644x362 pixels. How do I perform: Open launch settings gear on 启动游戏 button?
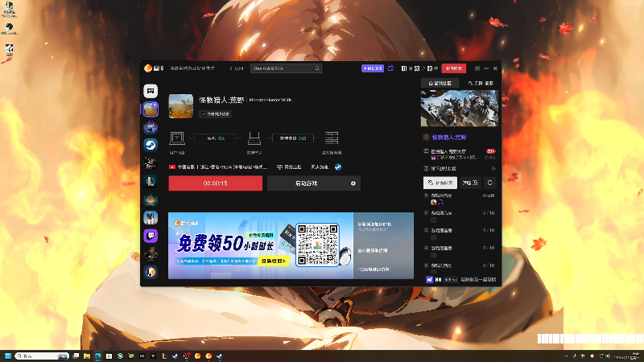coord(353,183)
